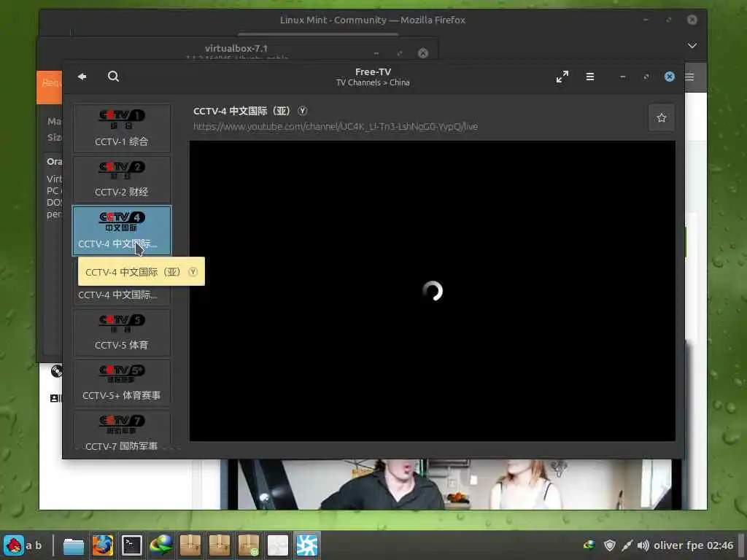The height and width of the screenshot is (560, 747).
Task: Click the CCTV-4 中文国际 (亚) channel heading
Action: coord(250,111)
